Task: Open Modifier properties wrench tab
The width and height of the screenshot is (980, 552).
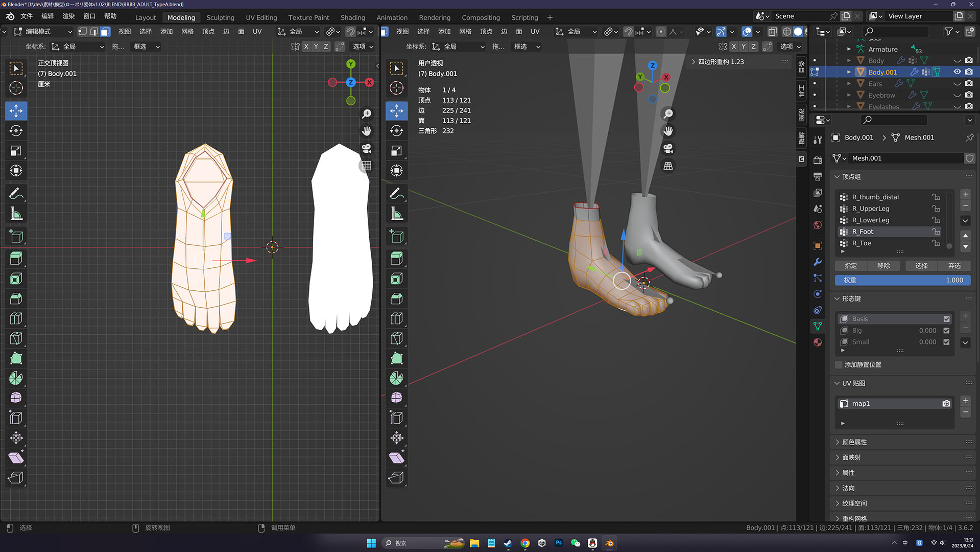Action: 818,262
